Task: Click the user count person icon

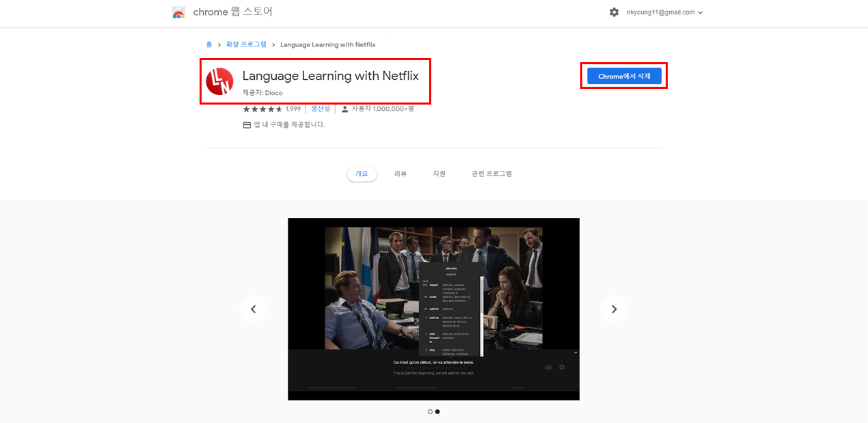Action: tap(344, 109)
